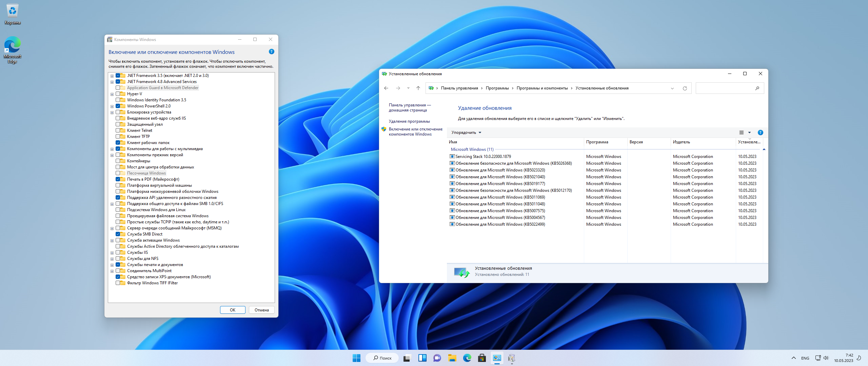This screenshot has width=868, height=366.
Task: Open File Explorer from the taskbar
Action: (452, 358)
